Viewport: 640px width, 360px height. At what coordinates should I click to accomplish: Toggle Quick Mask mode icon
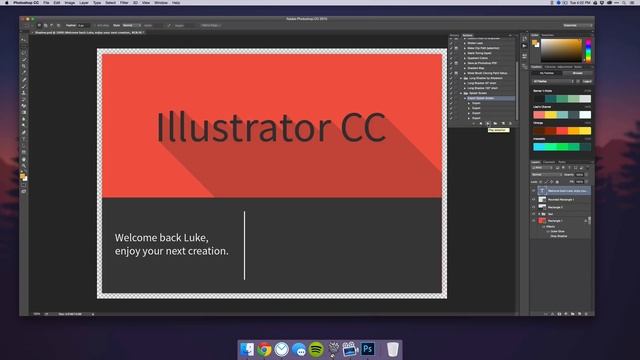[24, 184]
